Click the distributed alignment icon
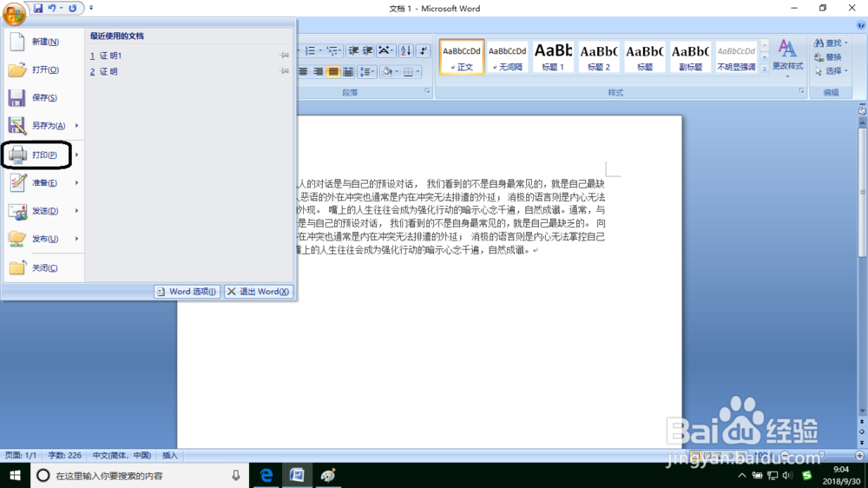The width and height of the screenshot is (868, 488). 348,71
